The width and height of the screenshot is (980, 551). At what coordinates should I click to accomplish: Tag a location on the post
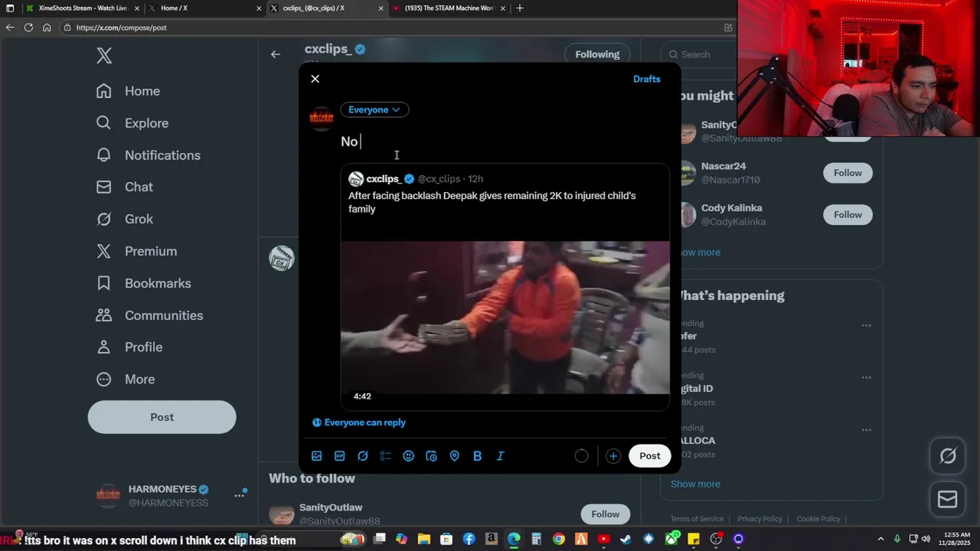coord(455,456)
